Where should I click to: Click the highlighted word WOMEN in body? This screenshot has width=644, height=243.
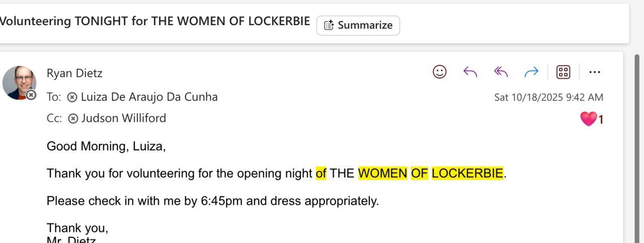tap(382, 174)
